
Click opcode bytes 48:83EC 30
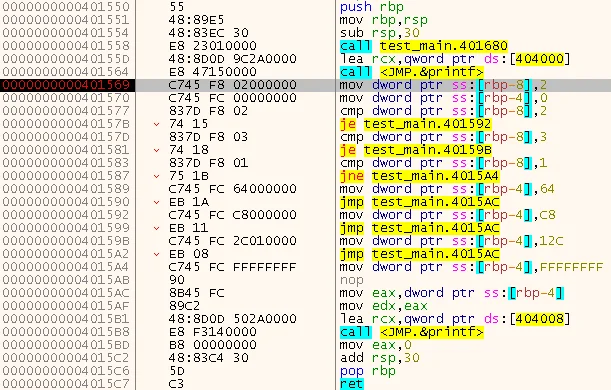click(x=208, y=33)
